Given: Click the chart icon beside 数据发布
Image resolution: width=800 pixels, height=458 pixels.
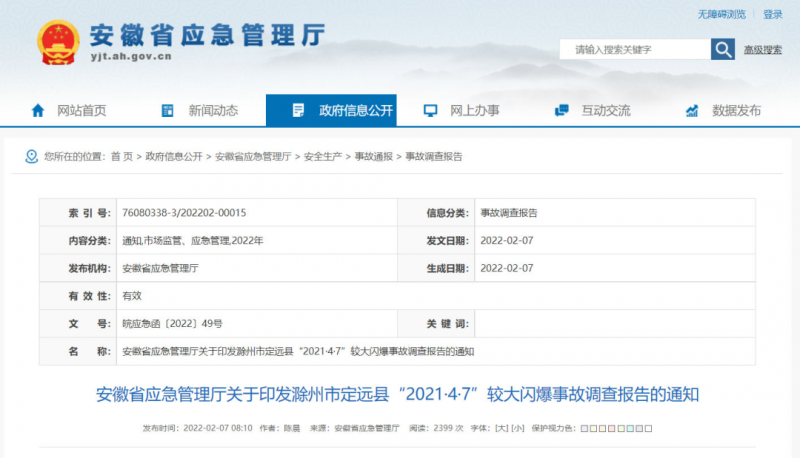Looking at the screenshot, I should [x=692, y=111].
